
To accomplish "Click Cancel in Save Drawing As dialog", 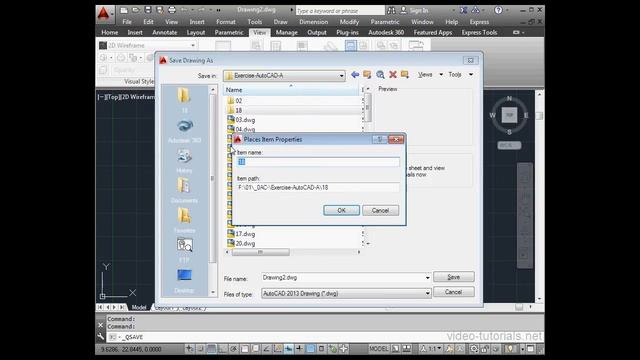I will pyautogui.click(x=453, y=292).
